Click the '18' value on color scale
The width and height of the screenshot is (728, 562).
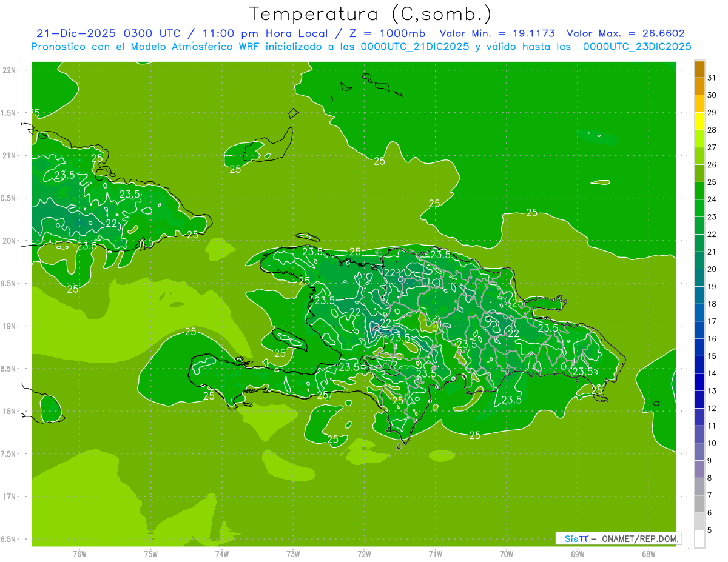pyautogui.click(x=712, y=304)
